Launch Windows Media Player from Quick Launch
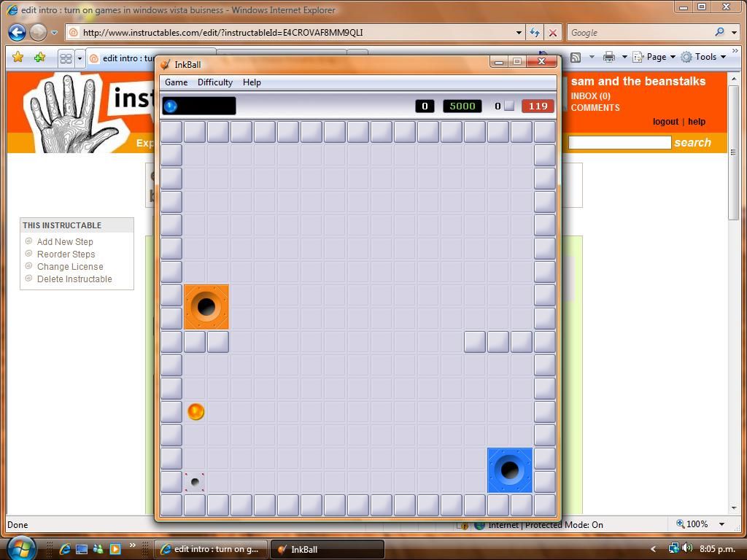The width and height of the screenshot is (747, 560). [115, 548]
